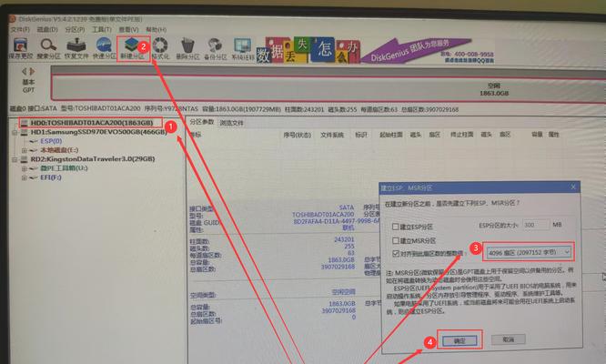Collapse the RD2 Kingston tree node
Screen dimensions: 606x364
(x=15, y=159)
